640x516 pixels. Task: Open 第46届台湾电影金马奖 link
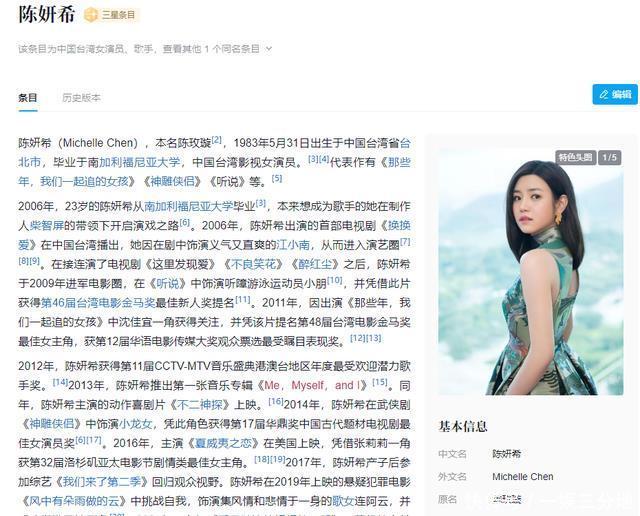tap(98, 302)
